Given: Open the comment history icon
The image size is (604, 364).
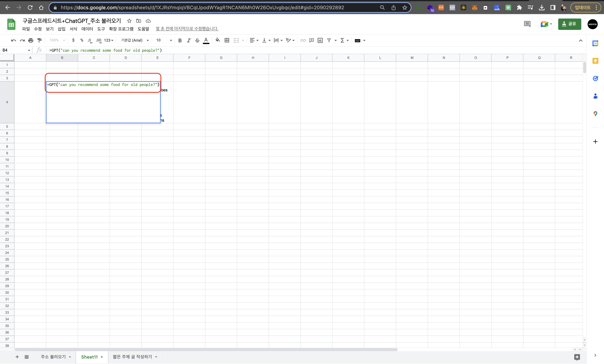Looking at the screenshot, I should [x=527, y=24].
